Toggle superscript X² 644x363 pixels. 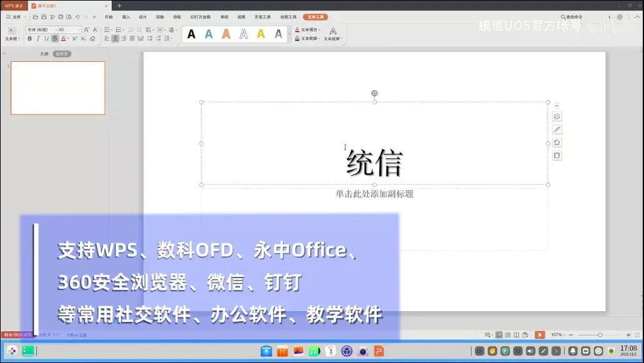click(74, 39)
